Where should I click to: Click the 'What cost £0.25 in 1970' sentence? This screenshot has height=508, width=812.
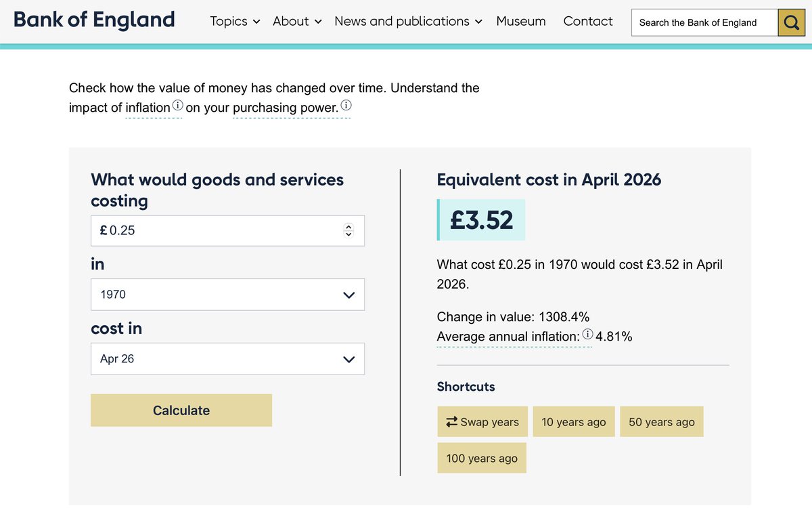[580, 274]
